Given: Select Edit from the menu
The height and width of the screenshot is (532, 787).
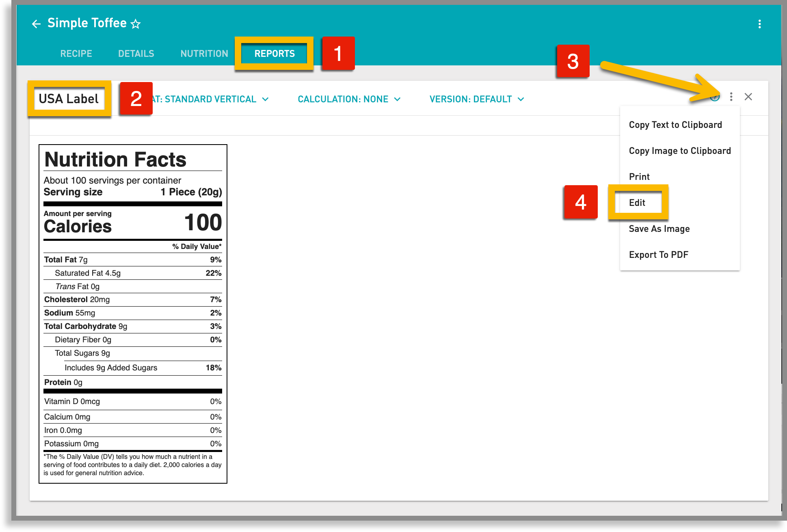Looking at the screenshot, I should (x=638, y=202).
